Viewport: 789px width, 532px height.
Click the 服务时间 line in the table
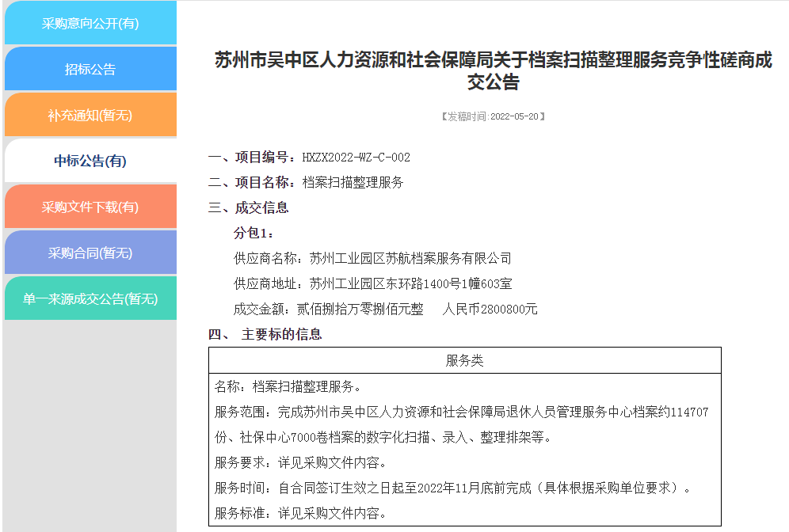[452, 488]
